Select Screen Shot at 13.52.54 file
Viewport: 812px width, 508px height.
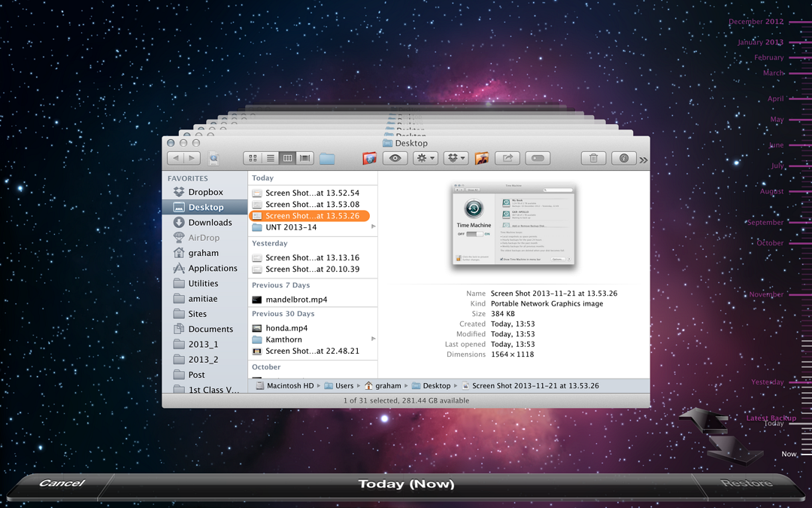pyautogui.click(x=313, y=193)
